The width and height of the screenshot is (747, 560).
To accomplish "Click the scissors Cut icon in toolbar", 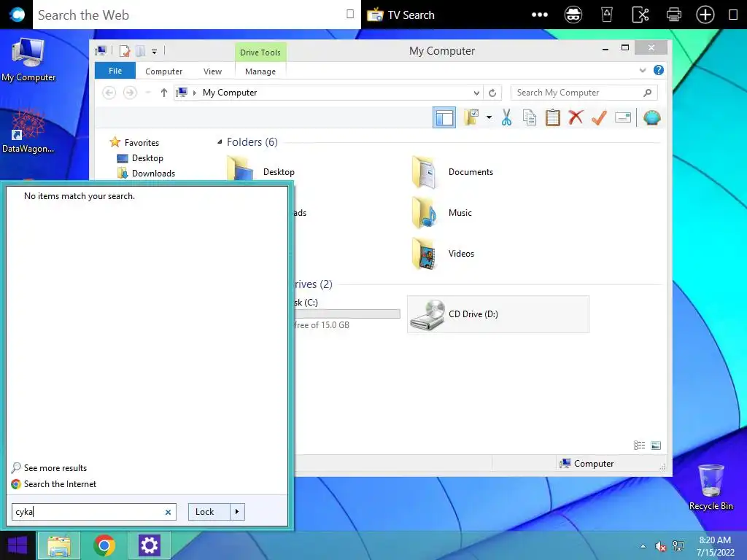I will coord(506,117).
